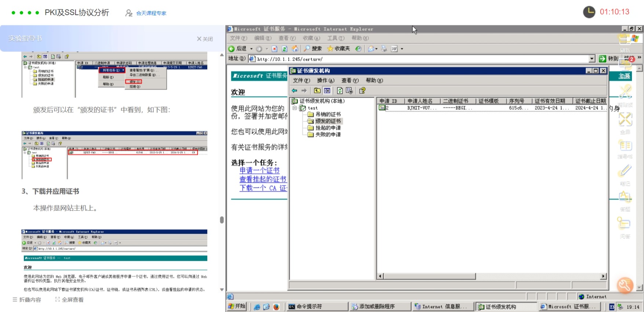Click the 下载一个 CA 证 link

click(x=263, y=188)
